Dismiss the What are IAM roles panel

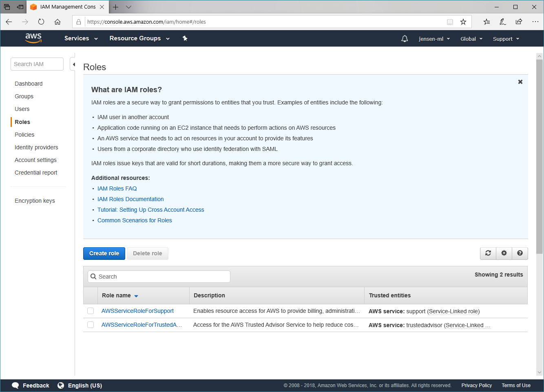(520, 82)
